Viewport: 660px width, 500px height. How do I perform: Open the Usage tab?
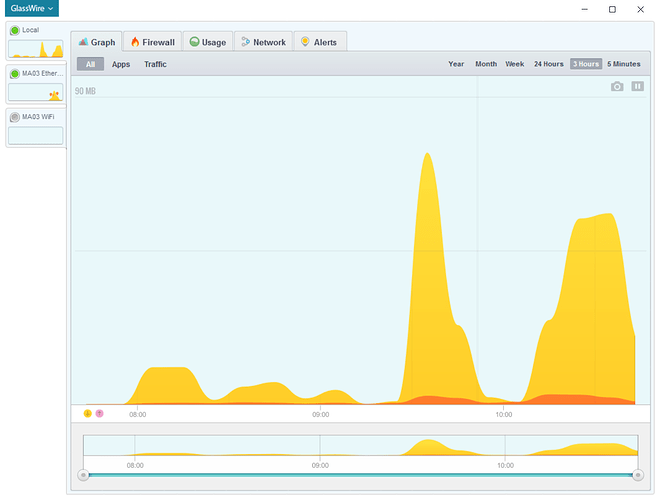click(x=207, y=42)
